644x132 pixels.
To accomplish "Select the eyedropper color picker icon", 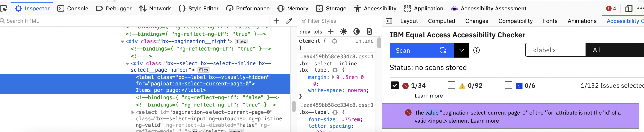I will pos(289,21).
